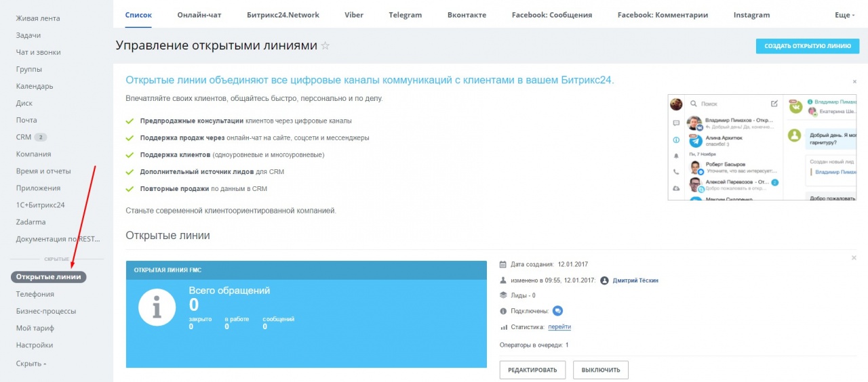Go to Группы in sidebar

29,69
